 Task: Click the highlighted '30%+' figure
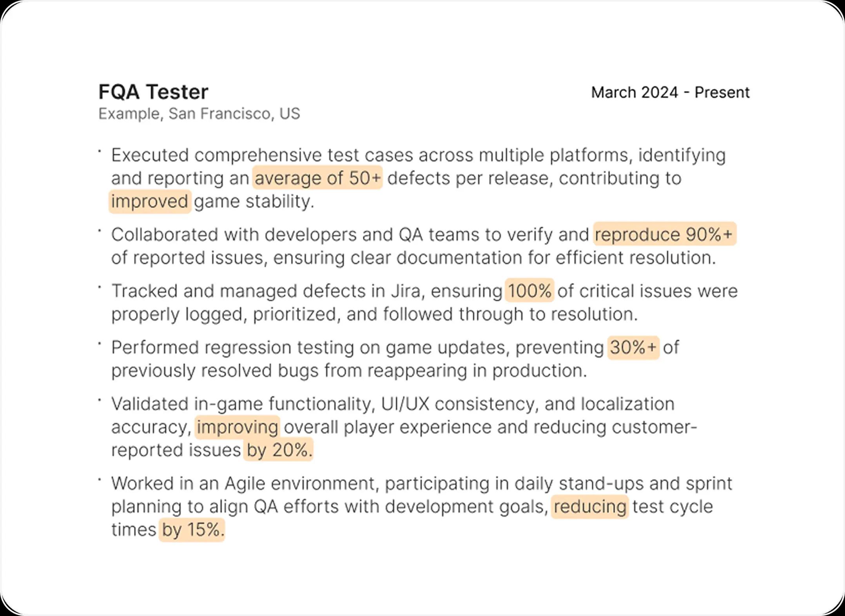click(x=633, y=347)
